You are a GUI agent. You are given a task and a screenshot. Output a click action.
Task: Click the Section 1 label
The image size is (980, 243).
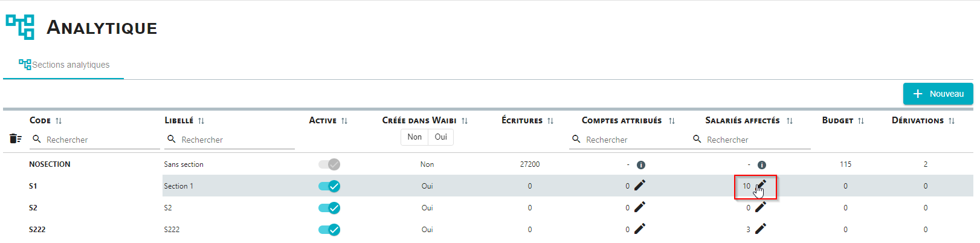click(179, 186)
